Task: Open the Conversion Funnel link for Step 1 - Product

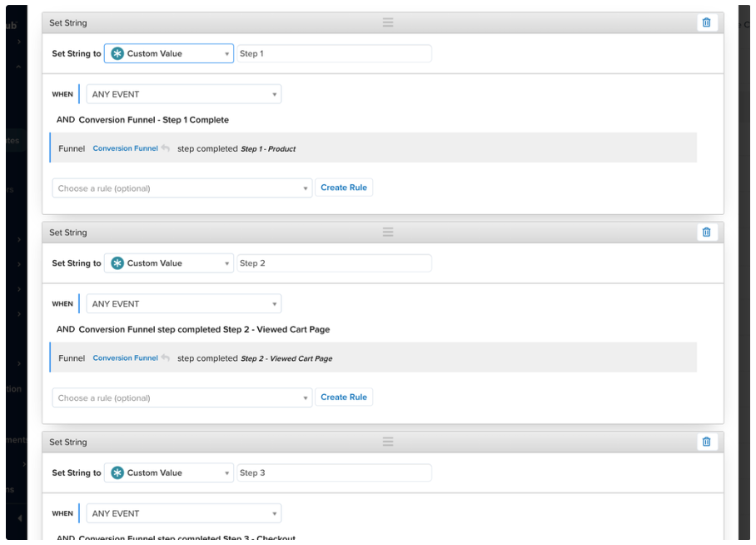Action: click(126, 148)
